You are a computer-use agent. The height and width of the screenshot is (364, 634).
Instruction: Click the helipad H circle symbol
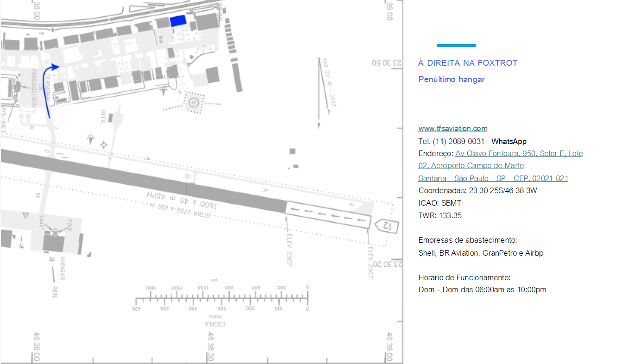[x=194, y=102]
